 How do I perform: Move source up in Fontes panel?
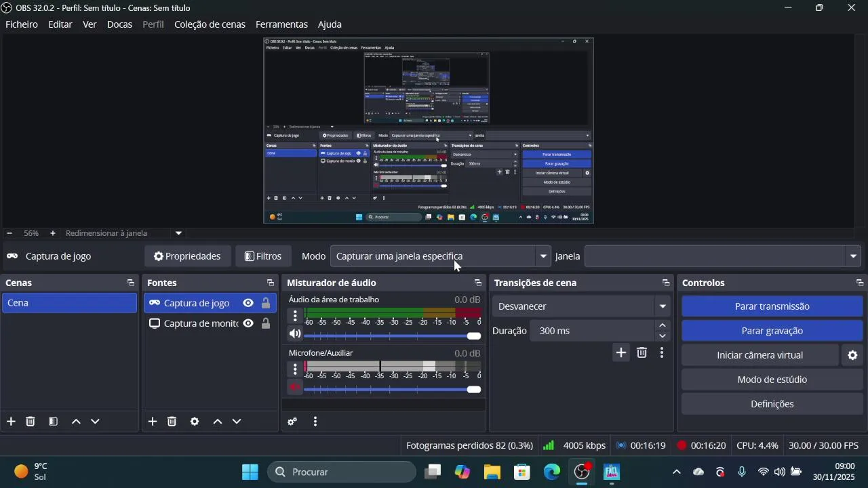(x=218, y=422)
